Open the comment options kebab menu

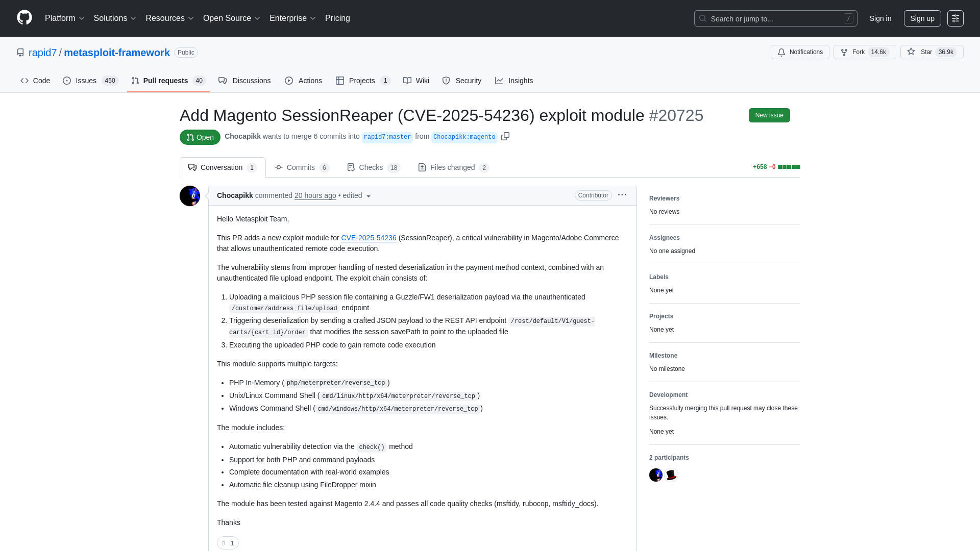point(622,195)
